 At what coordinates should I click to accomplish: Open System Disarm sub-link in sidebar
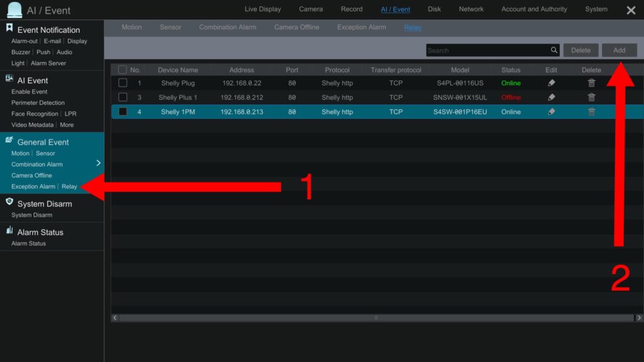[x=31, y=215]
